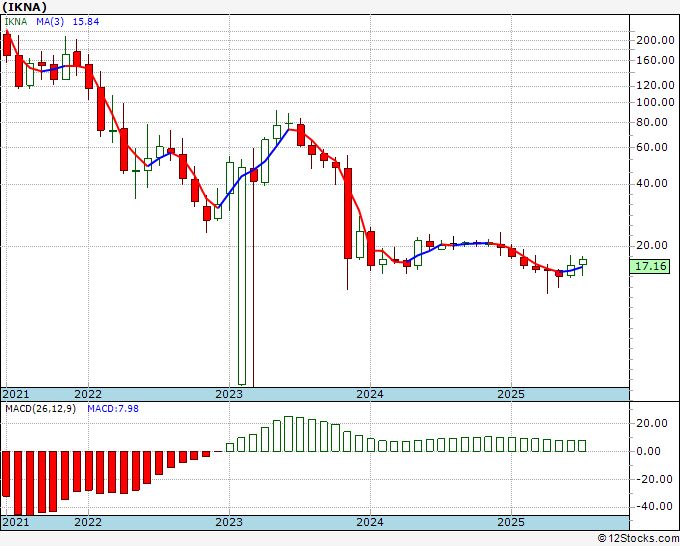The image size is (680, 546).
Task: Click 2022 on the price chart timeline
Action: tap(88, 394)
